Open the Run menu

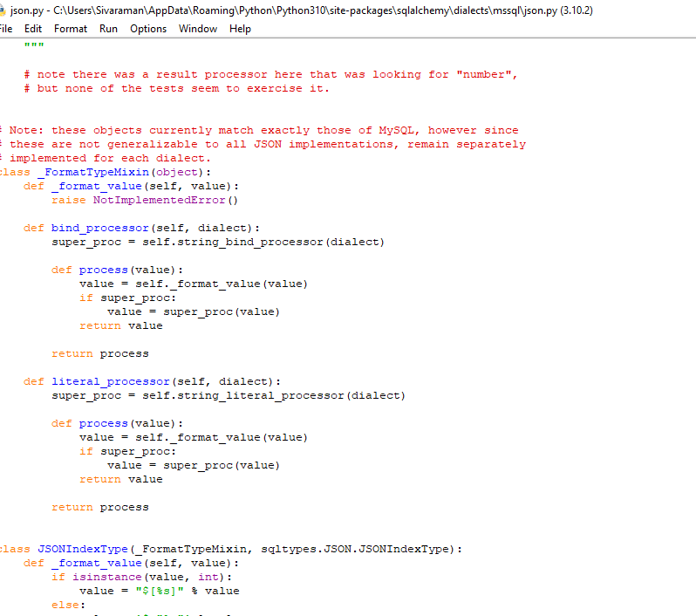108,29
